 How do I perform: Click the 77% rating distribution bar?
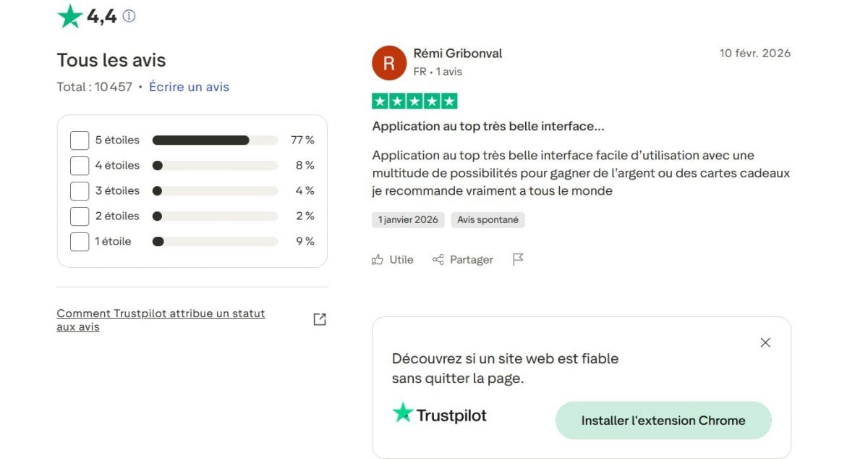[214, 140]
